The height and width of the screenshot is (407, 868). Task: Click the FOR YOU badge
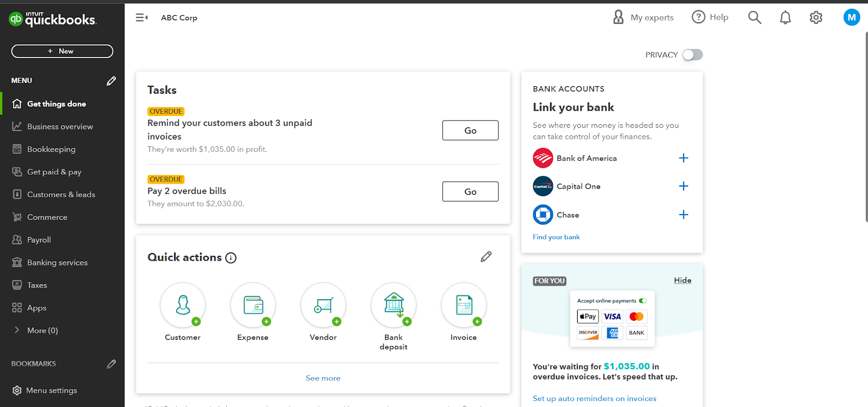tap(550, 281)
